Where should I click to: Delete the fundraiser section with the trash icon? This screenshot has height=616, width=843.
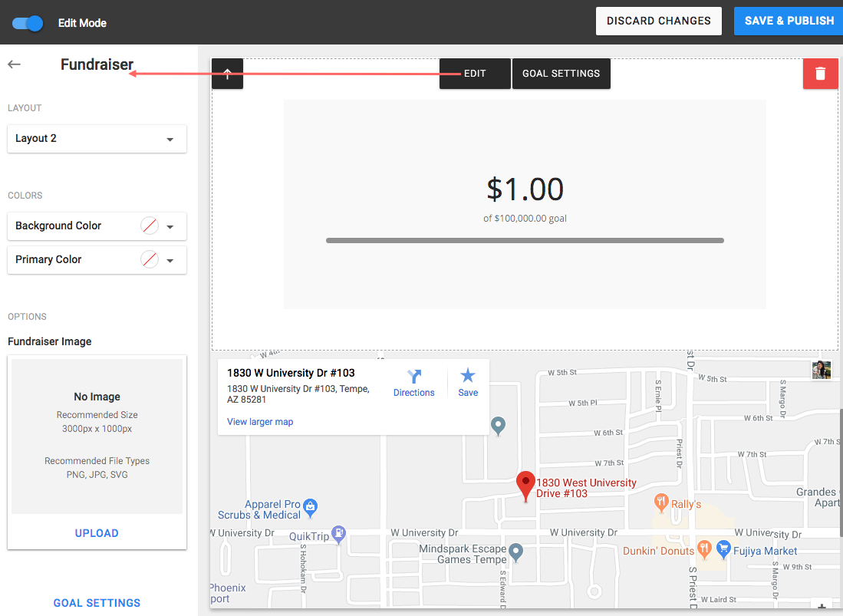[820, 73]
